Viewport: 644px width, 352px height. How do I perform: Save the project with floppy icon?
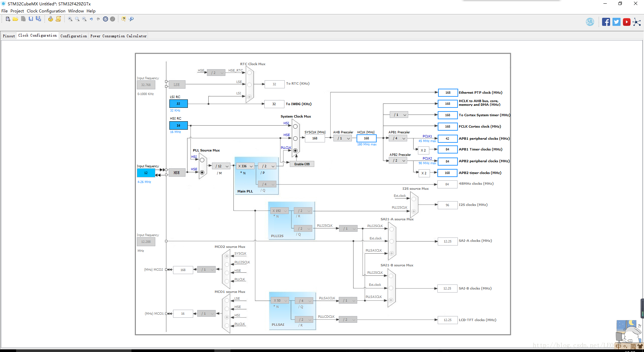tap(31, 19)
